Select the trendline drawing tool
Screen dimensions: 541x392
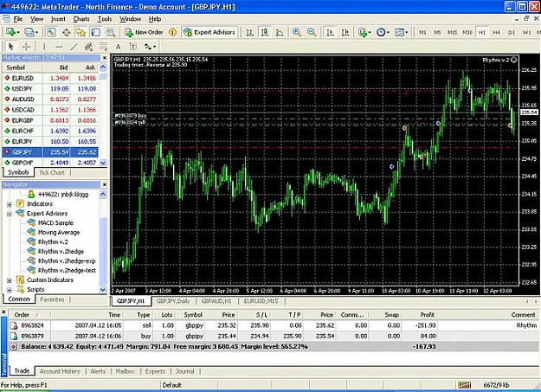coord(74,47)
